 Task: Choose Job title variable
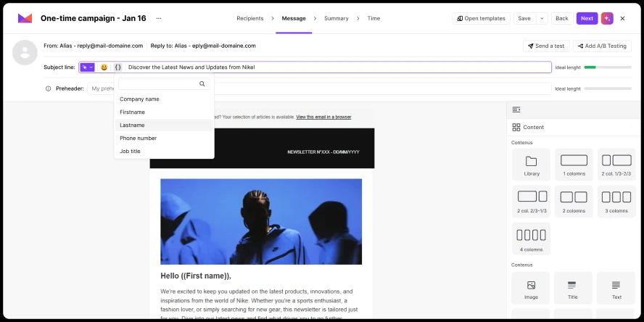point(165,152)
